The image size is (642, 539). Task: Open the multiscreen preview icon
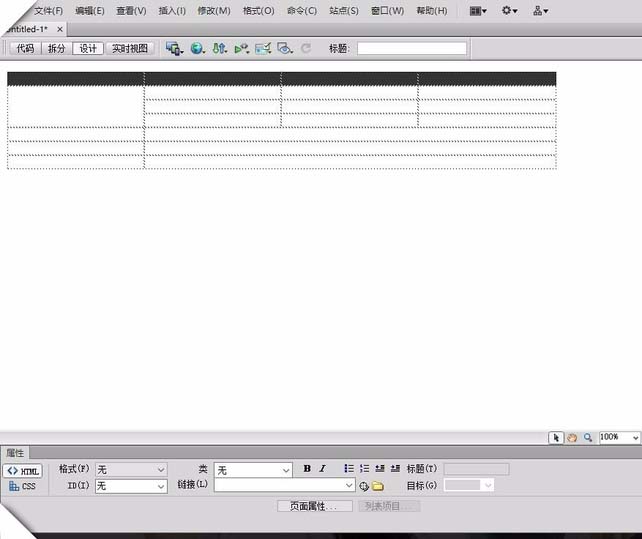174,49
